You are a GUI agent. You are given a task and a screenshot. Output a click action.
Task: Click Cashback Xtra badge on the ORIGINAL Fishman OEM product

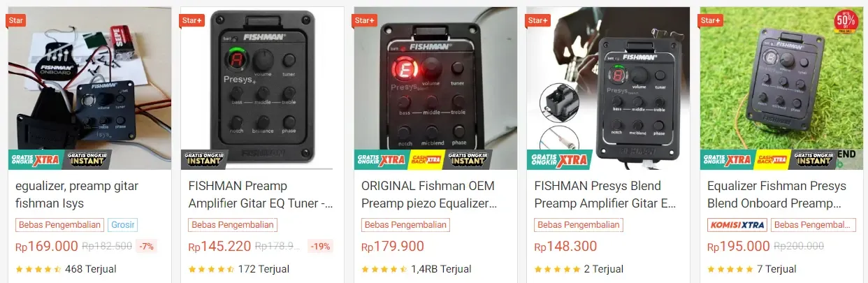coord(426,159)
